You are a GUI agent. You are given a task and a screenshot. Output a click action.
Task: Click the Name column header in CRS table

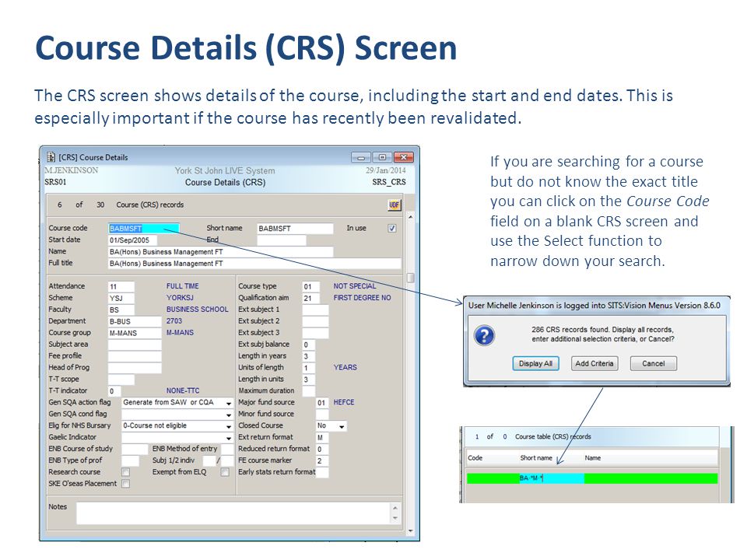[x=593, y=458]
